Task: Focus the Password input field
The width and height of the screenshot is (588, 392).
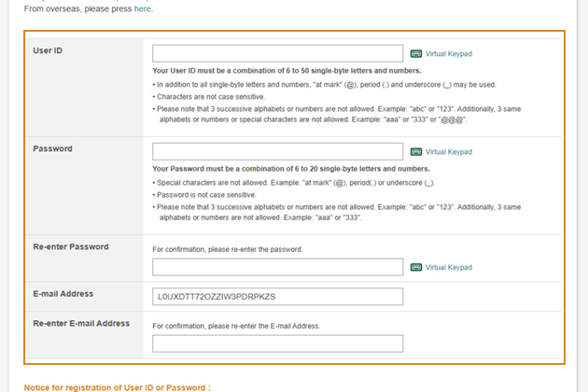Action: (x=277, y=151)
